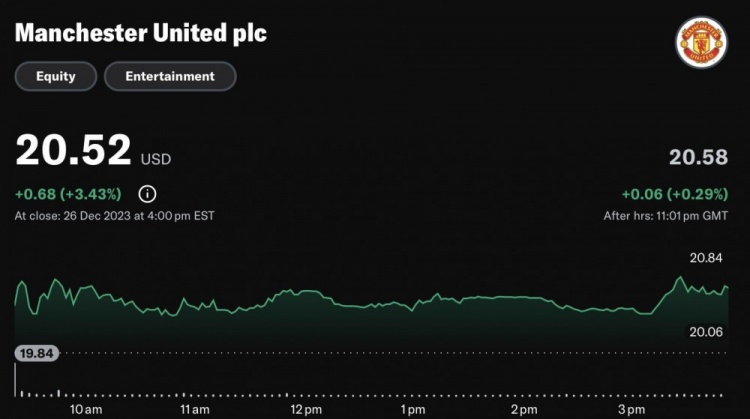Click the 20.58 after-hours price
The width and height of the screenshot is (750, 419).
click(x=698, y=157)
